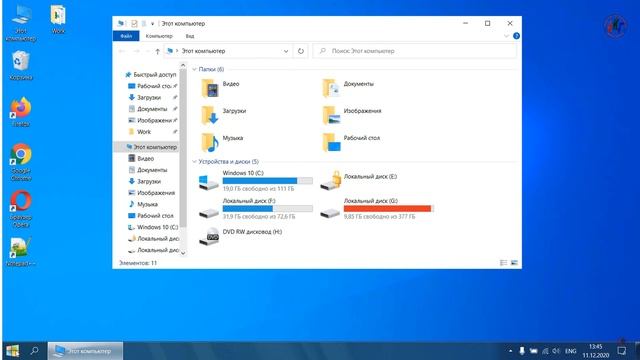Viewport: 640px width, 360px height.
Task: Click the properties icon in title bar
Action: click(134, 24)
